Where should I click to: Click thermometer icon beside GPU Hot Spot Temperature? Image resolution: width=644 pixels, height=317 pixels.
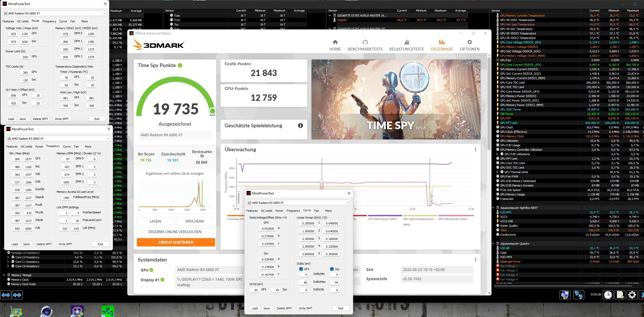pos(497,24)
